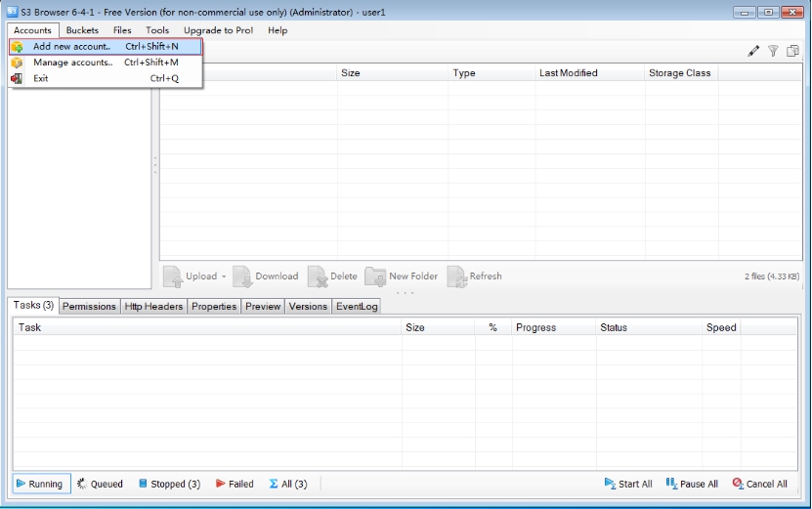Open the Tools menu
The height and width of the screenshot is (509, 812).
pyautogui.click(x=157, y=30)
